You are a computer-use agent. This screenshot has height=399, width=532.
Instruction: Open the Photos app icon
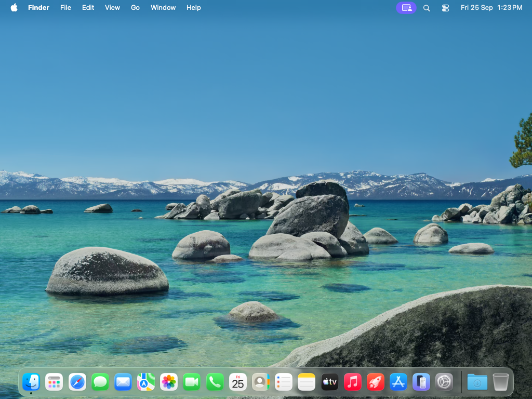(169, 382)
